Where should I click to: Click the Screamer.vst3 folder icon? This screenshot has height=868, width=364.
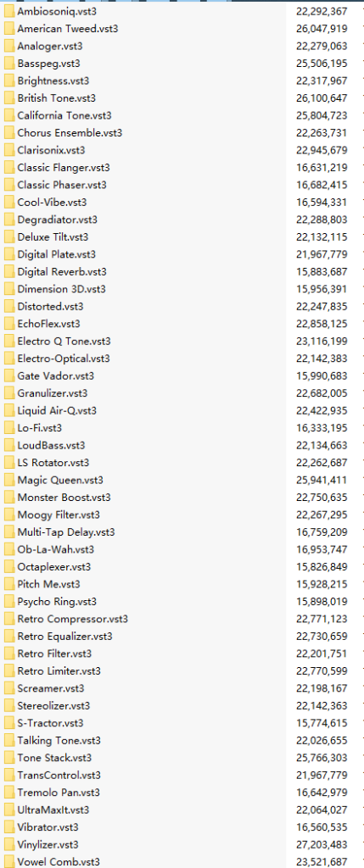[x=8, y=688]
